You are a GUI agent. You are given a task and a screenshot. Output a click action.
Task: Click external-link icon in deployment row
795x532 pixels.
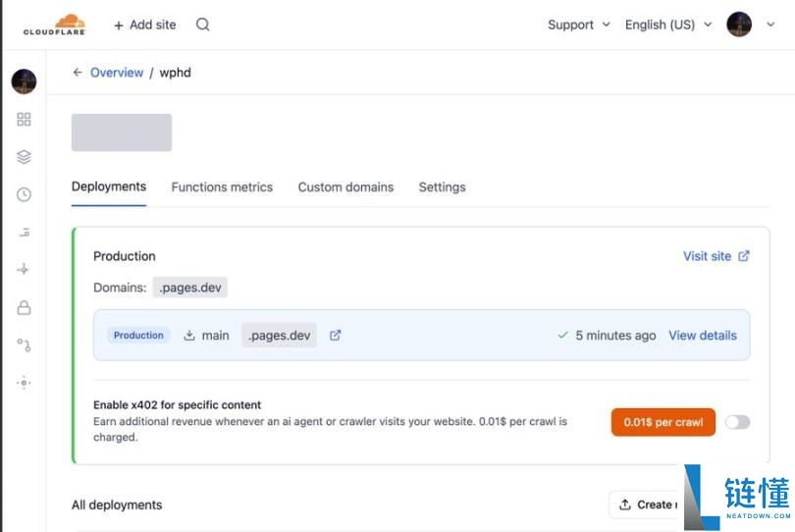335,336
